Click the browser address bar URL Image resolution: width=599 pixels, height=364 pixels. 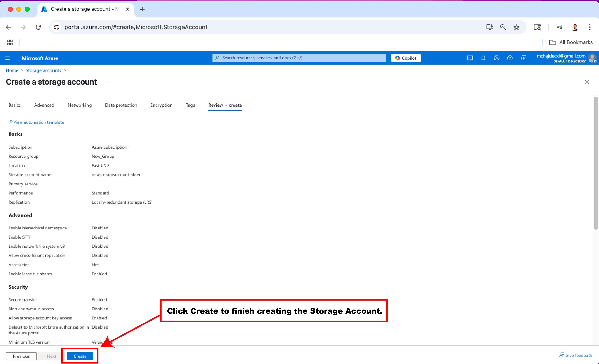(136, 27)
